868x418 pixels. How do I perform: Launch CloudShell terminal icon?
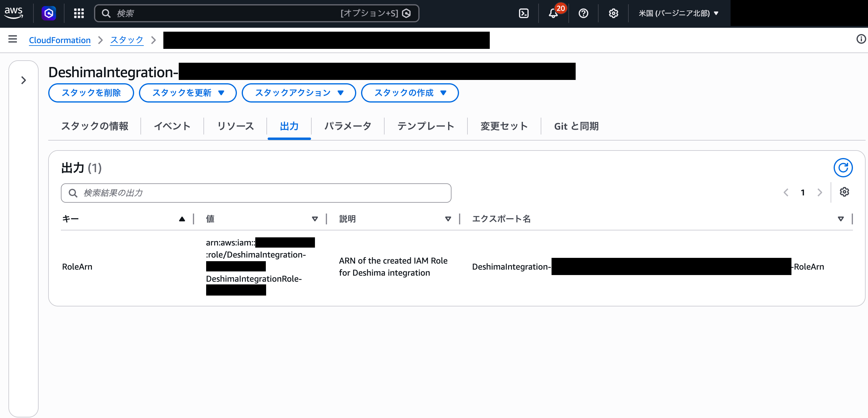[524, 13]
